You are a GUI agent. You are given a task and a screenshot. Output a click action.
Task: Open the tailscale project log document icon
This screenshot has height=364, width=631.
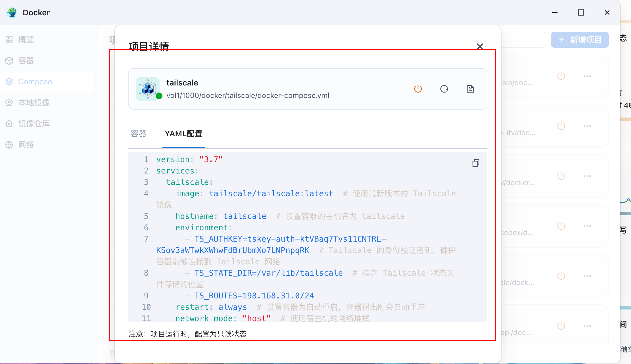pos(470,89)
